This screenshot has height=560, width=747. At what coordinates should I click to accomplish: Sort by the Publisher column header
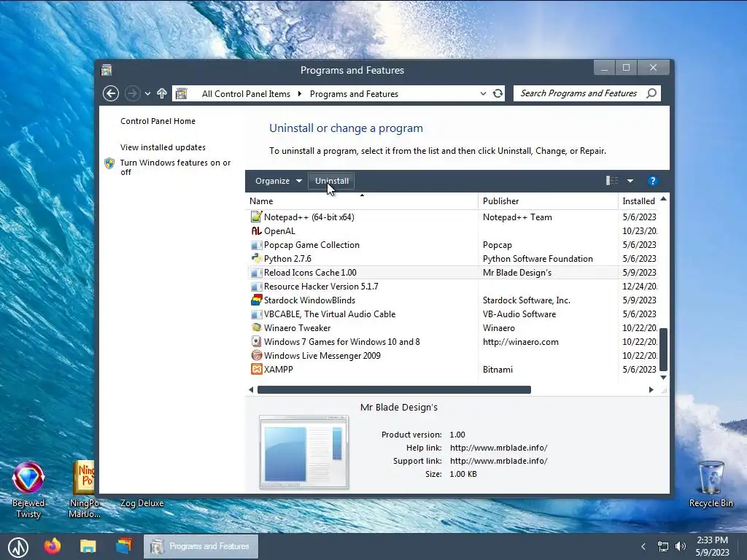(548, 201)
